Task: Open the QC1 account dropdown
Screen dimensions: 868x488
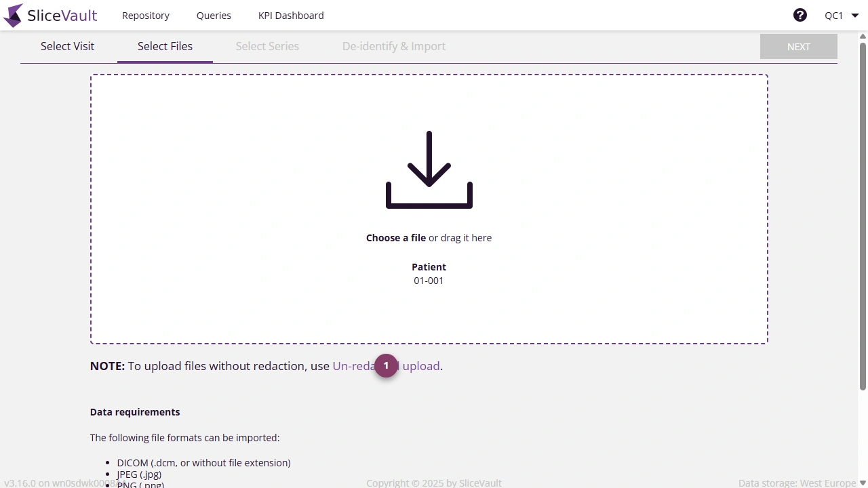Action: 840,14
